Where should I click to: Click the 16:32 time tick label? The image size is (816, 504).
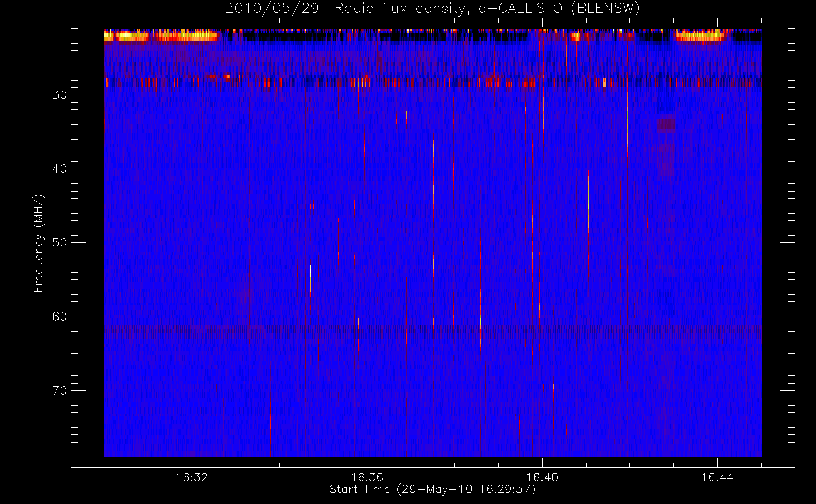[x=192, y=477]
